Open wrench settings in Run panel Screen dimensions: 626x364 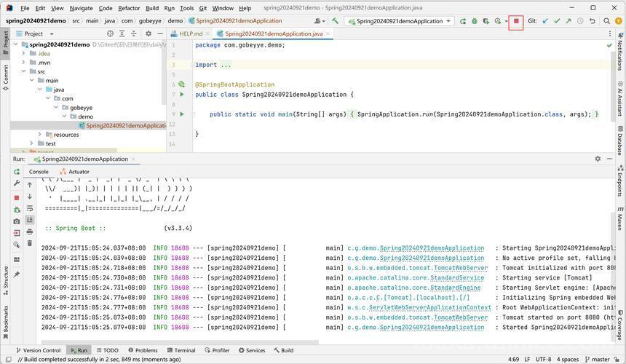pyautogui.click(x=17, y=183)
